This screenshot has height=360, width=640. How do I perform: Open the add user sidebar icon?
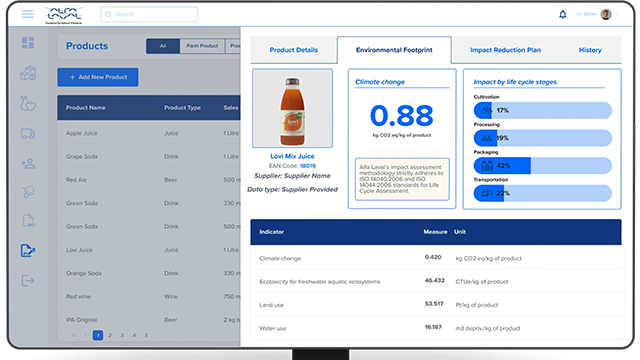(x=28, y=164)
